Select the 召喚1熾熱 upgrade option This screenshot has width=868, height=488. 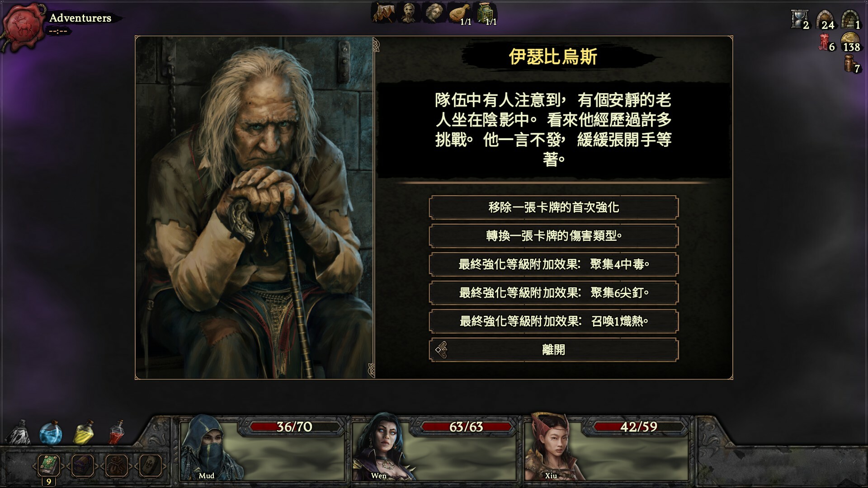click(x=554, y=321)
